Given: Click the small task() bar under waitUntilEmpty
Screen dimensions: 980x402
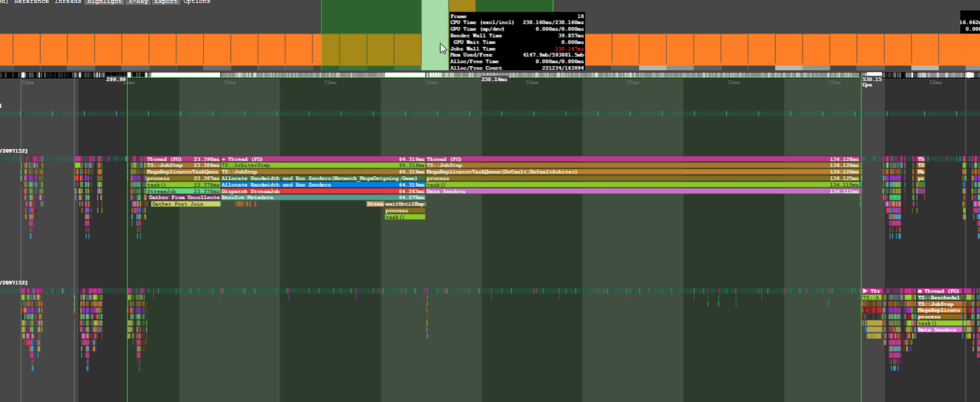Looking at the screenshot, I should click(405, 217).
